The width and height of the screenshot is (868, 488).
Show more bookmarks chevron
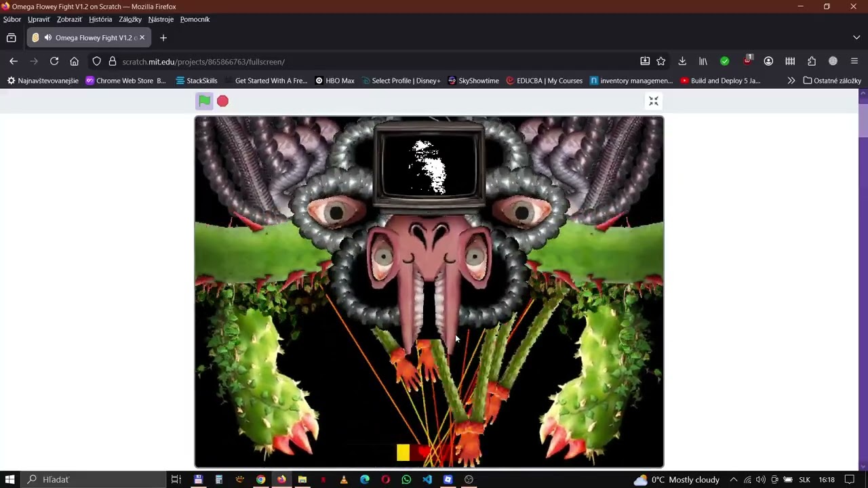point(791,81)
